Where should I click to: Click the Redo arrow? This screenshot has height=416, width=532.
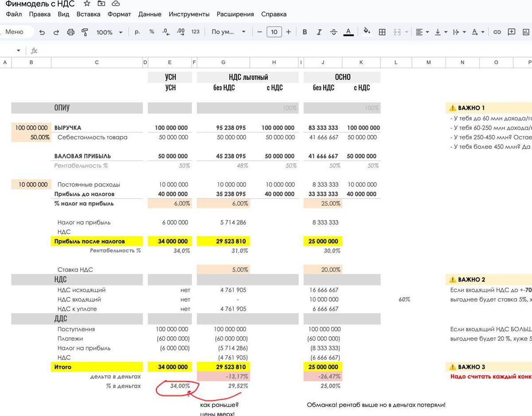pos(56,32)
